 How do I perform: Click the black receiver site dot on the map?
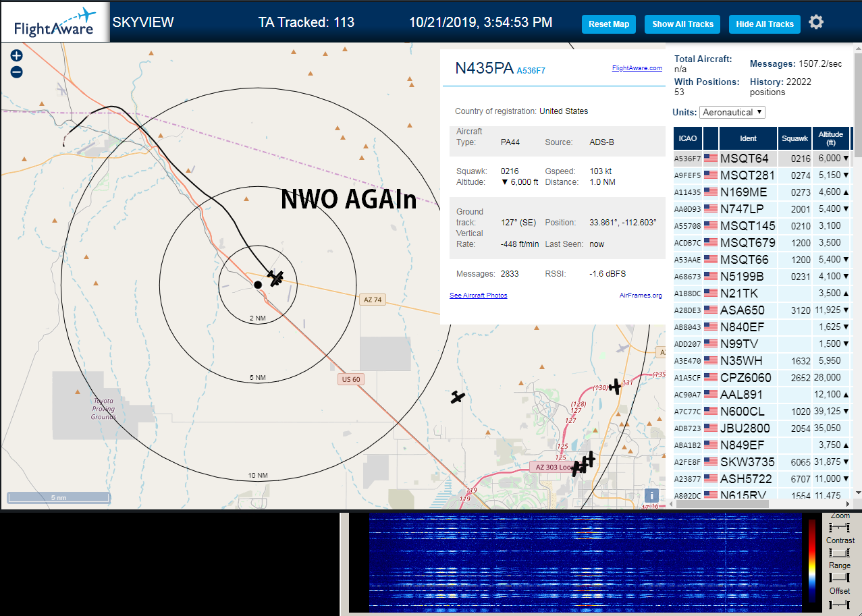pos(257,285)
